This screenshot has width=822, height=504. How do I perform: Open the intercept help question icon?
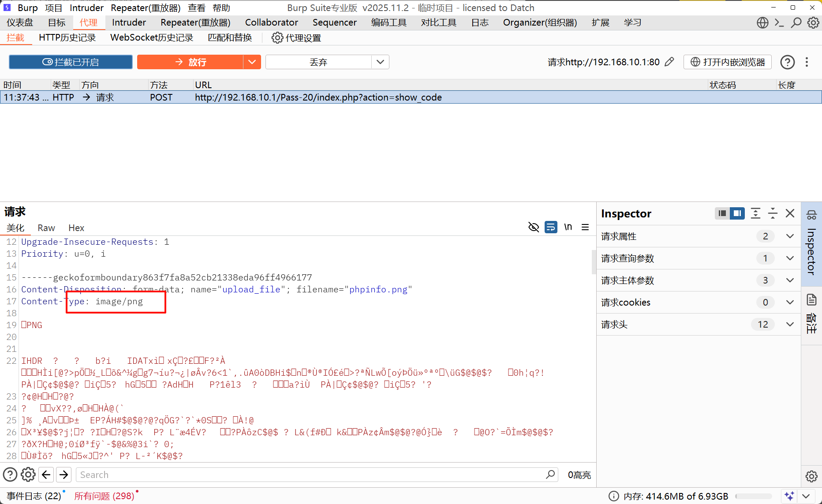[787, 62]
